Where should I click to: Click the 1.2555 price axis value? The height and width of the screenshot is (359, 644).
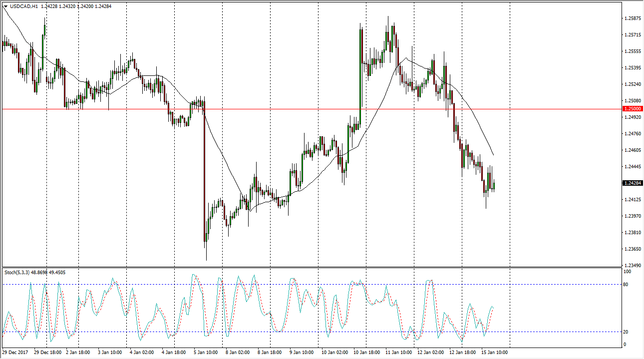click(x=632, y=51)
